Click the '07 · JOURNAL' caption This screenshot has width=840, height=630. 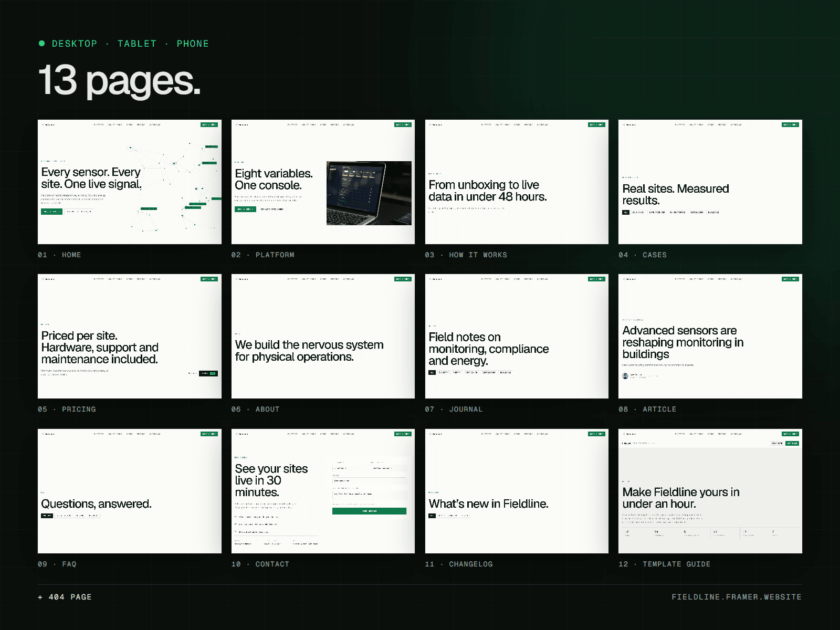pos(454,409)
